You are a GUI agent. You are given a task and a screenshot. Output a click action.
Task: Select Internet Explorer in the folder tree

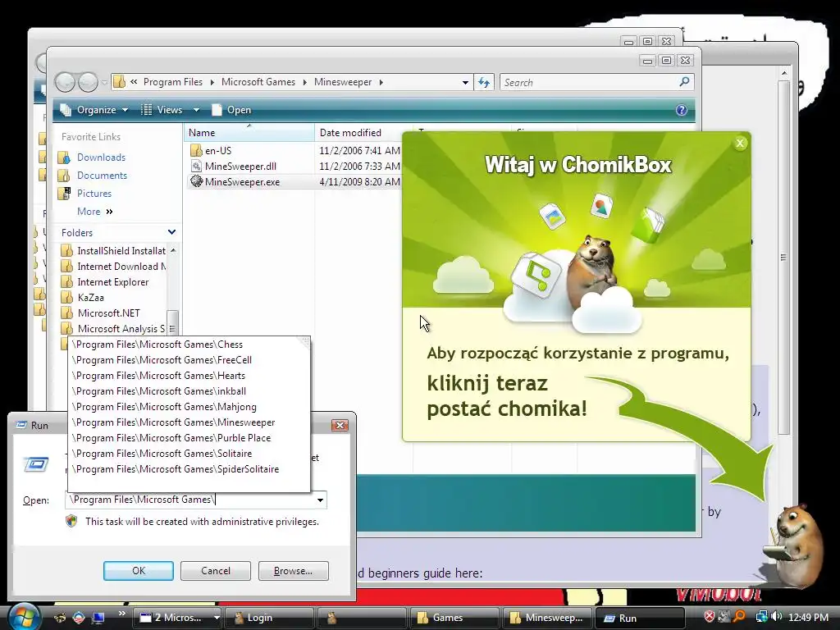[113, 282]
